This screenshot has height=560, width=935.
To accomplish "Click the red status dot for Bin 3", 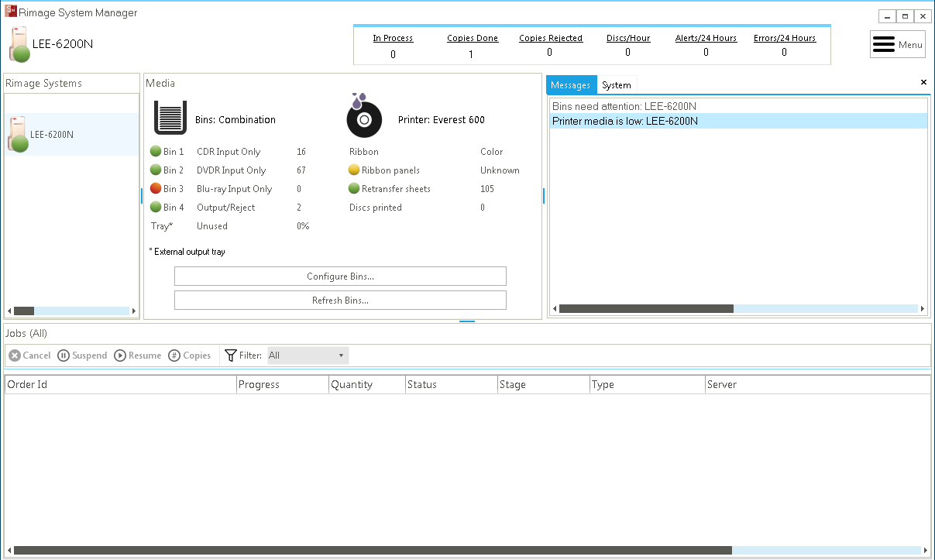I will tap(156, 189).
